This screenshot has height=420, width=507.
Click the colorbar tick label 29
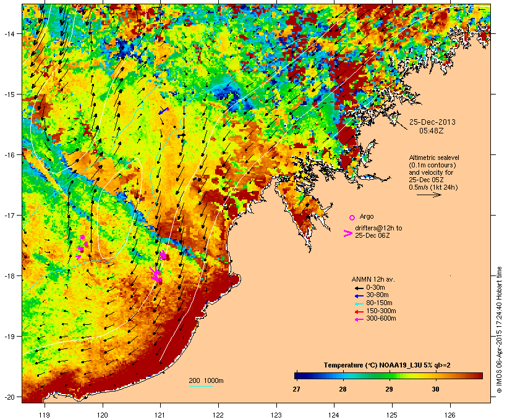(390, 389)
